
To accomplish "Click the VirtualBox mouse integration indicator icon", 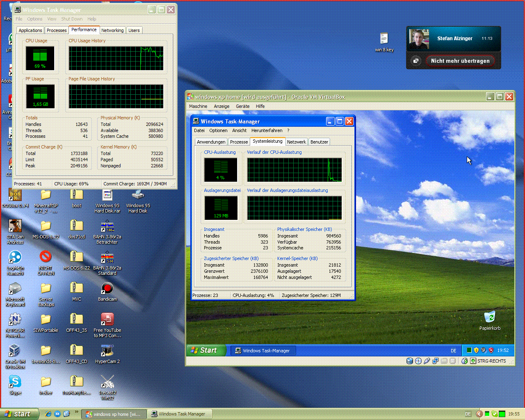I will click(x=465, y=361).
